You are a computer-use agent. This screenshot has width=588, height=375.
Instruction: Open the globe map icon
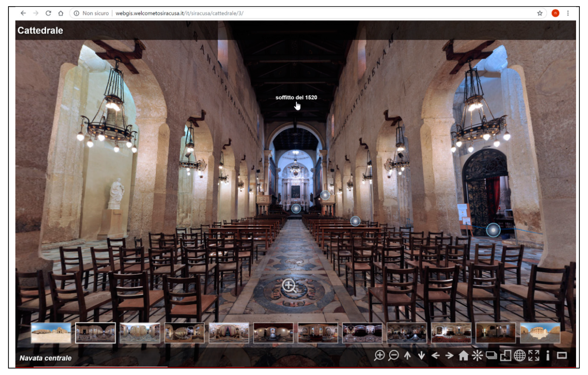click(520, 356)
